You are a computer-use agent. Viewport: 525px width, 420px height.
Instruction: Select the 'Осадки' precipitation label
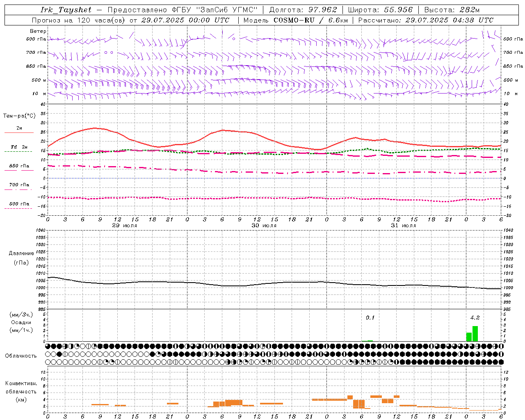[x=21, y=322]
